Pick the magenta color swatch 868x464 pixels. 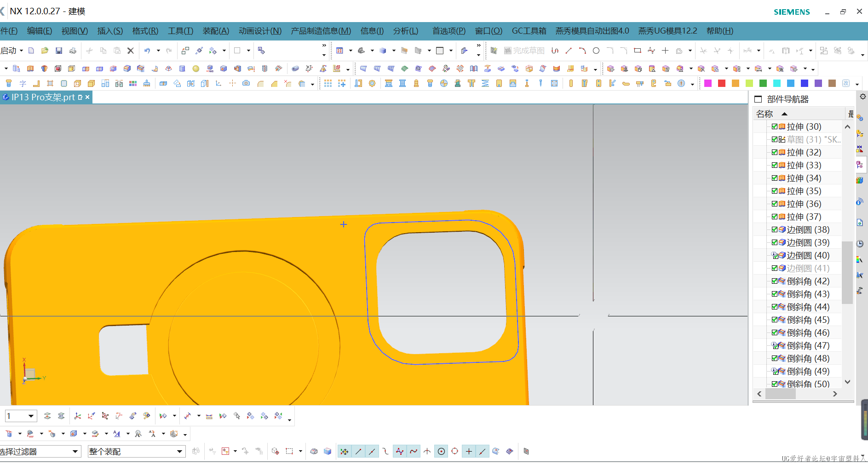(708, 83)
